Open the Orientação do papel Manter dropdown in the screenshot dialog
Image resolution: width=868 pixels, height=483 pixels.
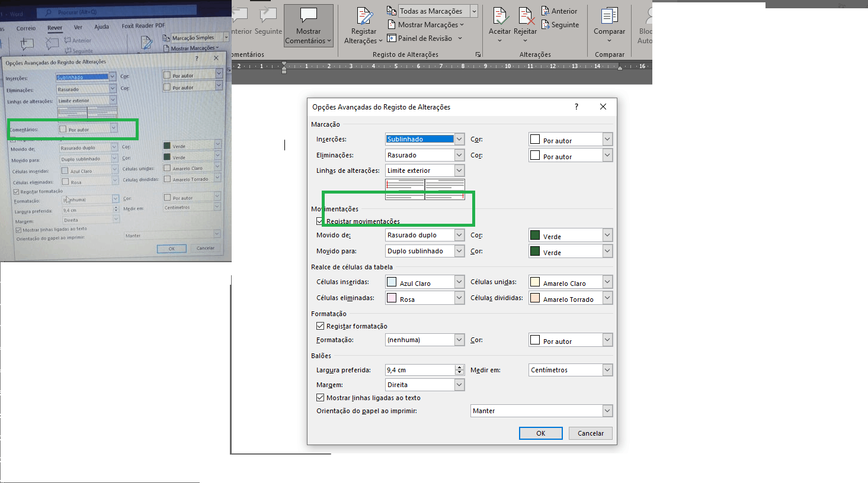pyautogui.click(x=607, y=411)
